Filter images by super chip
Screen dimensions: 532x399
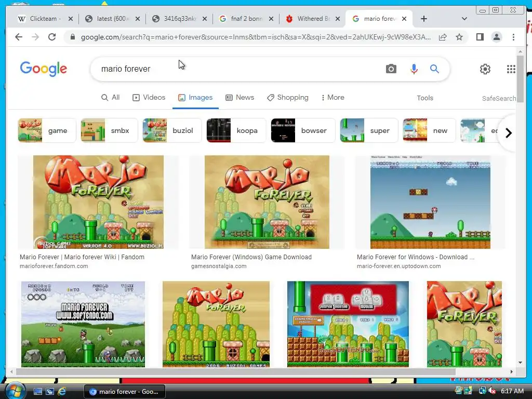point(369,130)
